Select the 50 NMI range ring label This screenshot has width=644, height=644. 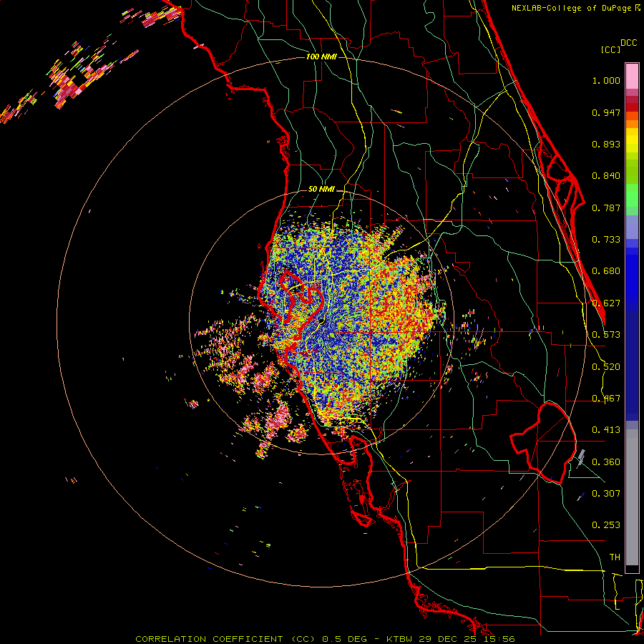coord(321,190)
